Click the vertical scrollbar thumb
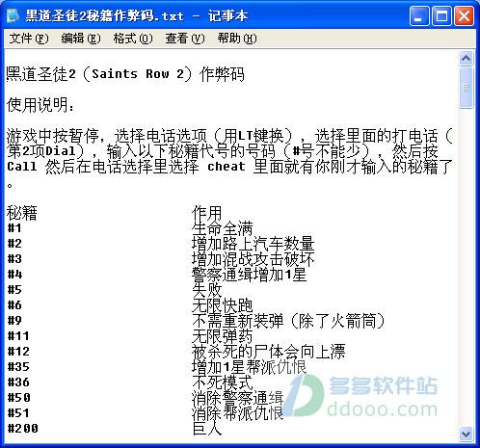Image resolution: width=480 pixels, height=448 pixels. [x=466, y=88]
